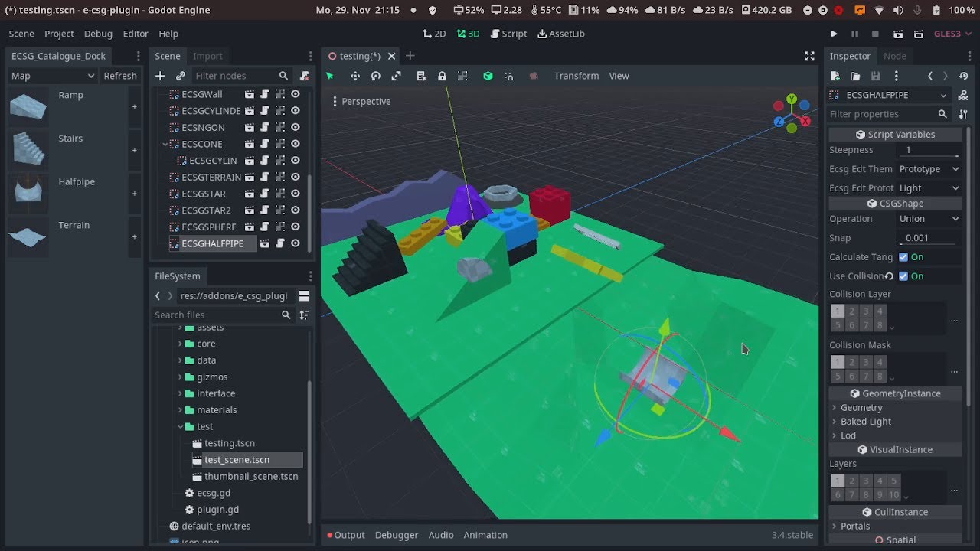Click the new resource icon in Inspector
The image size is (980, 551).
(835, 76)
